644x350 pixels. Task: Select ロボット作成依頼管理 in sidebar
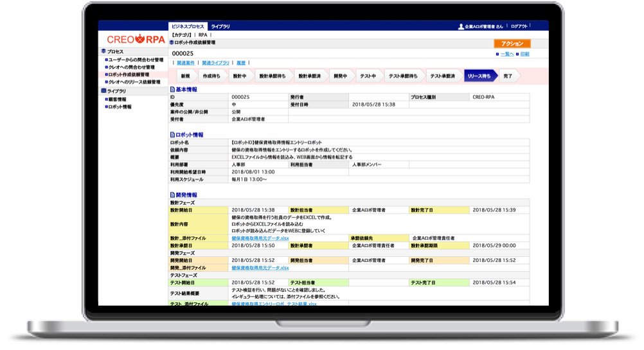(x=129, y=74)
